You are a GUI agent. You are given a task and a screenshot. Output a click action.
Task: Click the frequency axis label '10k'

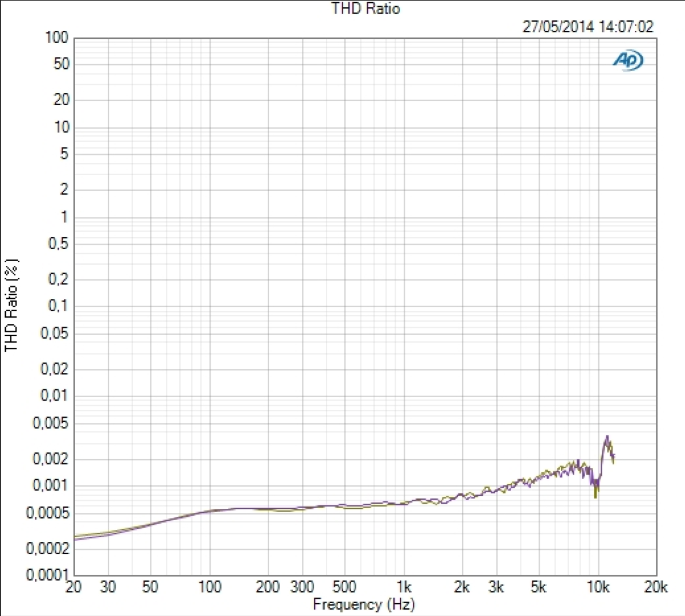point(598,587)
